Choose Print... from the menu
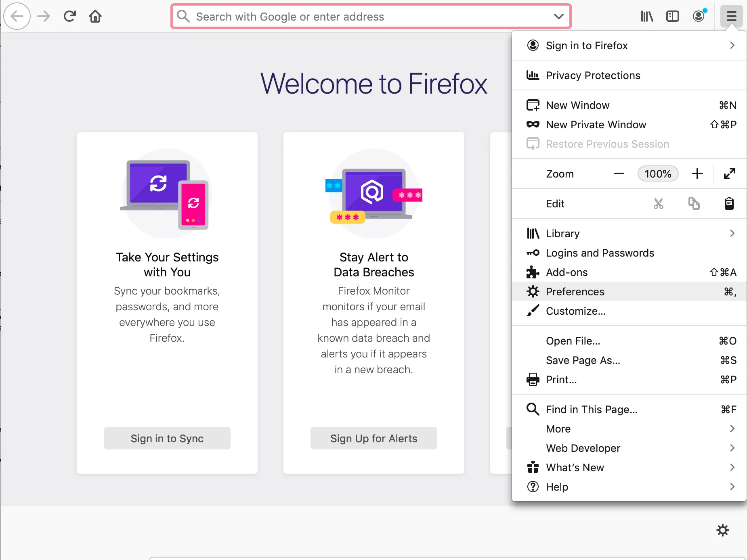Screen dimensions: 747x560 click(x=629, y=380)
